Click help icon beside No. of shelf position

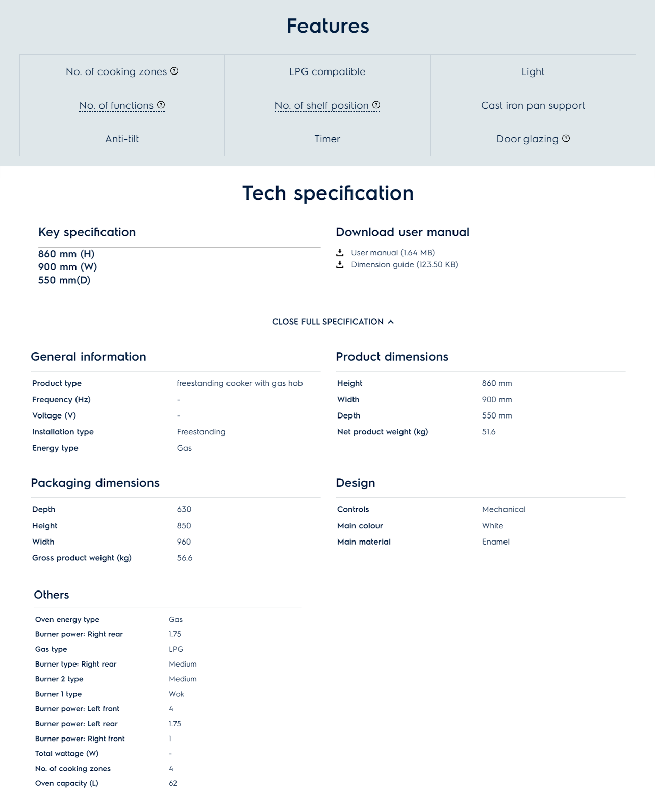376,105
